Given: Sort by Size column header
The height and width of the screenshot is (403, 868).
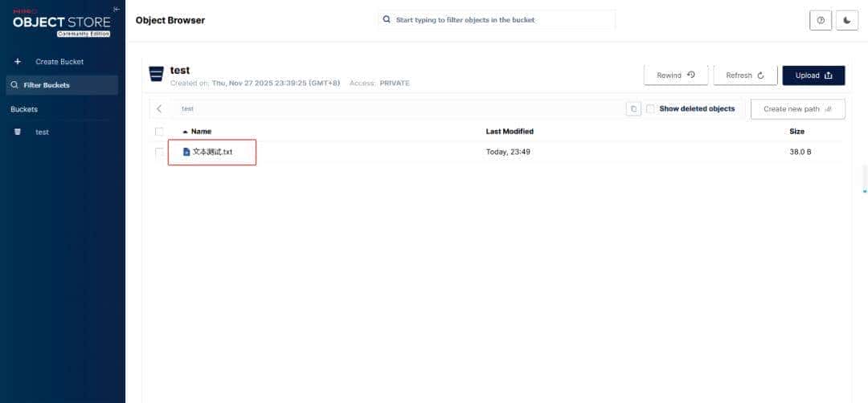Looking at the screenshot, I should click(x=796, y=132).
